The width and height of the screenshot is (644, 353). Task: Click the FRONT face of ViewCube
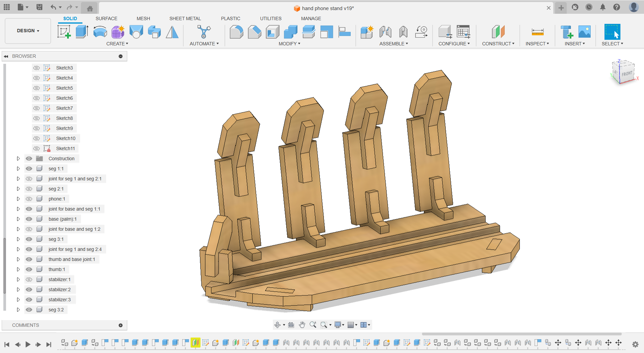(x=626, y=74)
